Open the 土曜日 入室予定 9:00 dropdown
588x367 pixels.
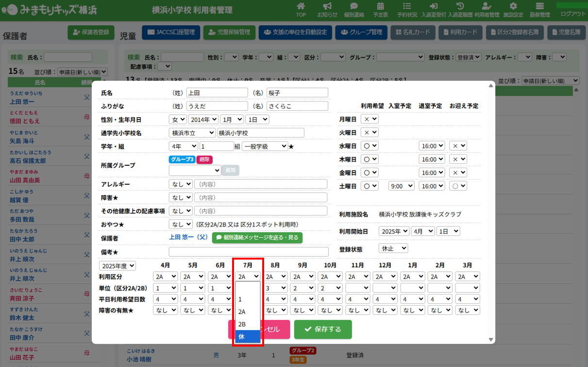point(401,186)
